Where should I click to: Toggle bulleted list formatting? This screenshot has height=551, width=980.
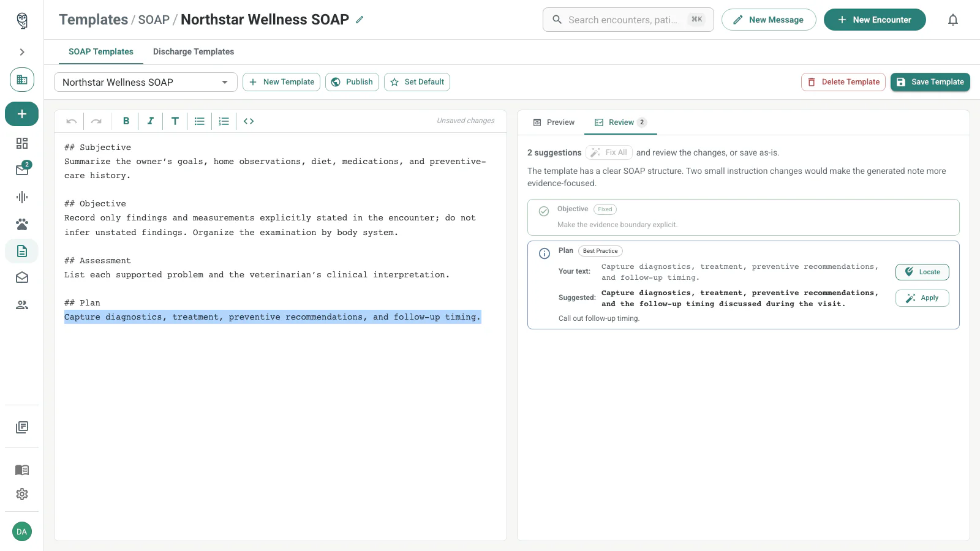(200, 121)
